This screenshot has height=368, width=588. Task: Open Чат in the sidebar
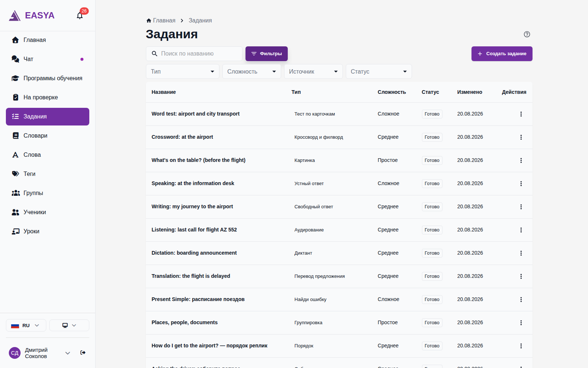(x=47, y=59)
